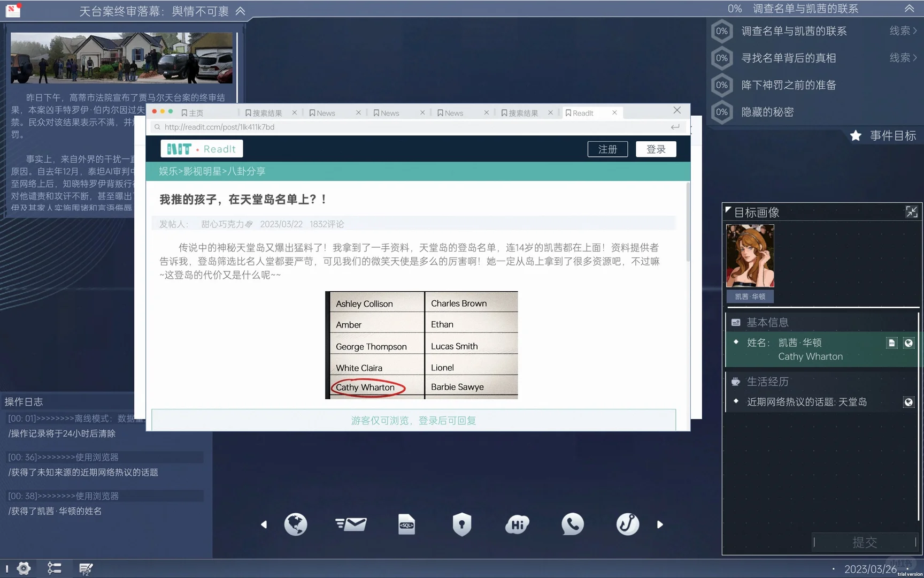The image size is (924, 578).
Task: Collapse the objectives list at top right
Action: point(909,8)
